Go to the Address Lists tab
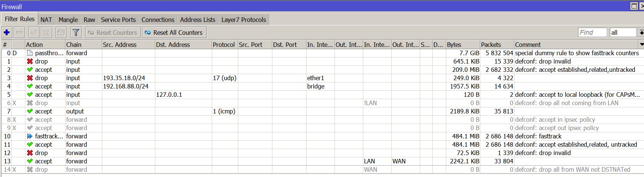Image resolution: width=644 pixels, height=177 pixels. click(x=197, y=20)
